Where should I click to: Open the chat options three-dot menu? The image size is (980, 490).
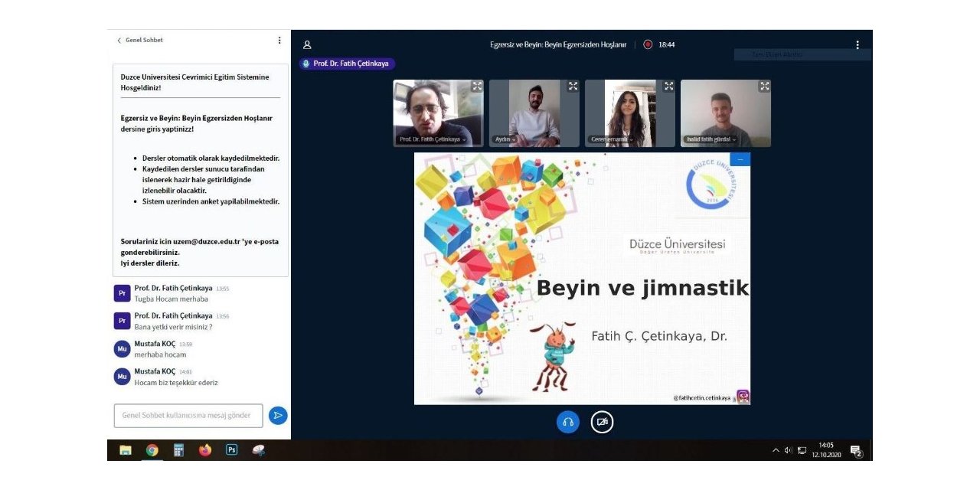click(279, 40)
